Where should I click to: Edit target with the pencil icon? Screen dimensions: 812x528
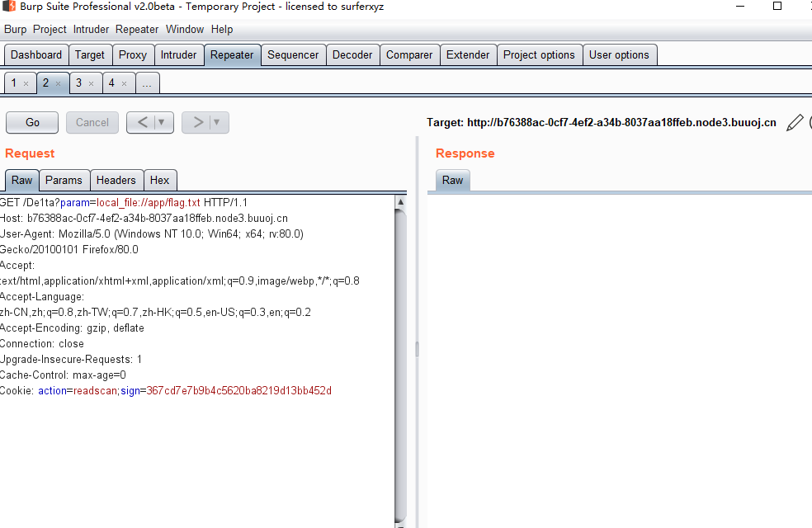click(x=795, y=123)
